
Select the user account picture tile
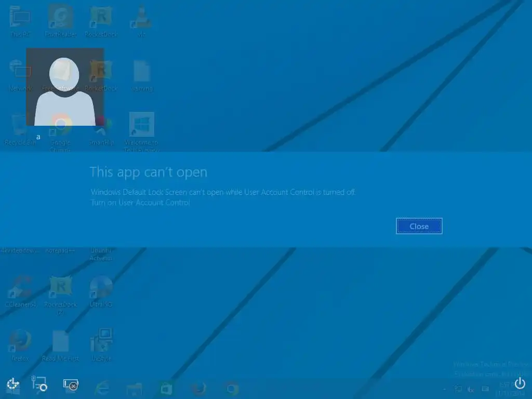[x=65, y=87]
